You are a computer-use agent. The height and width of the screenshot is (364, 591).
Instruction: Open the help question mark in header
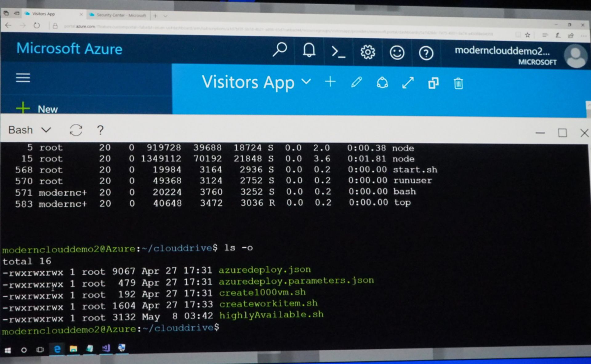click(426, 54)
